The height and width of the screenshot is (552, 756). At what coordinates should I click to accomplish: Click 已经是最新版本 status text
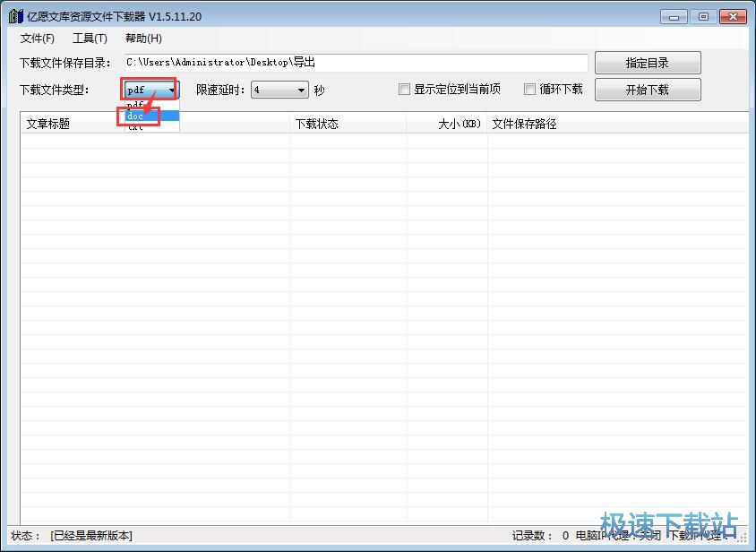point(91,536)
